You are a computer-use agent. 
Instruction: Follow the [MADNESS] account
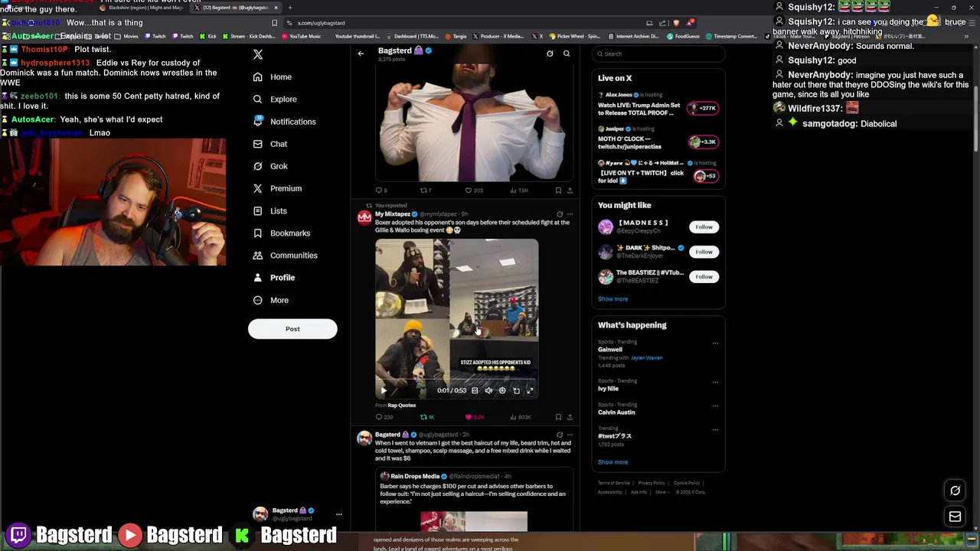click(x=704, y=227)
